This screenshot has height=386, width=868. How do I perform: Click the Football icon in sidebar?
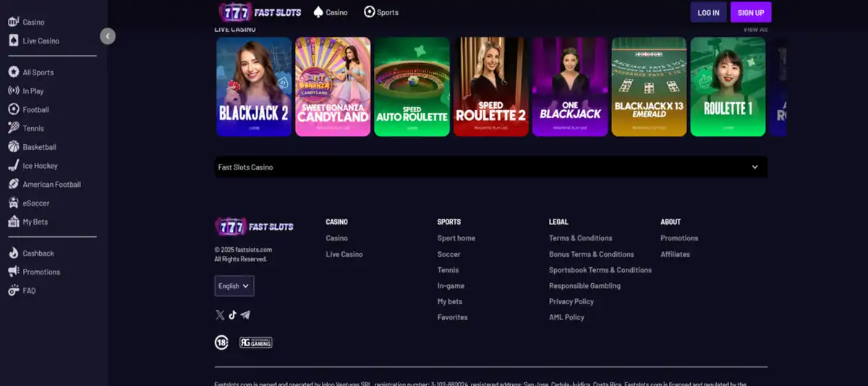[13, 109]
